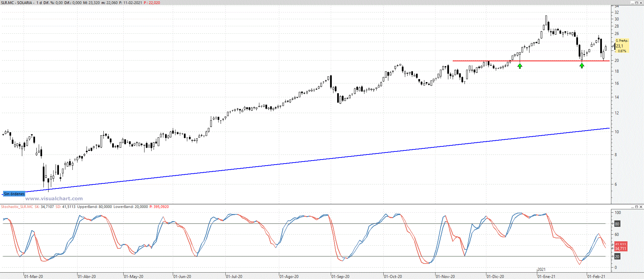This screenshot has height=279, width=644.
Task: Click the 'SK: 34,7107' stochastic reading
Action: pyautogui.click(x=44, y=207)
